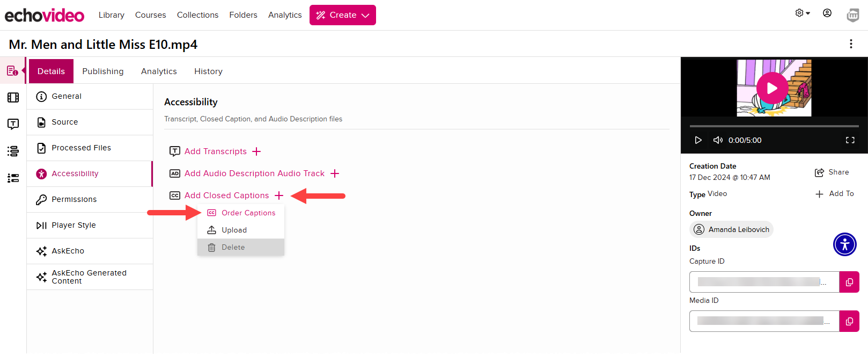The width and height of the screenshot is (868, 355).
Task: Switch to the Publishing tab
Action: pos(102,71)
